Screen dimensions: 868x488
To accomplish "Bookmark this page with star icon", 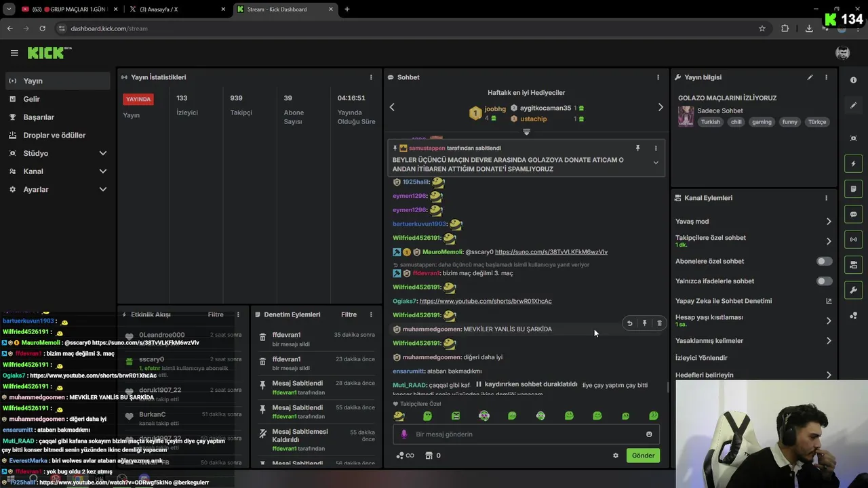I will (762, 28).
